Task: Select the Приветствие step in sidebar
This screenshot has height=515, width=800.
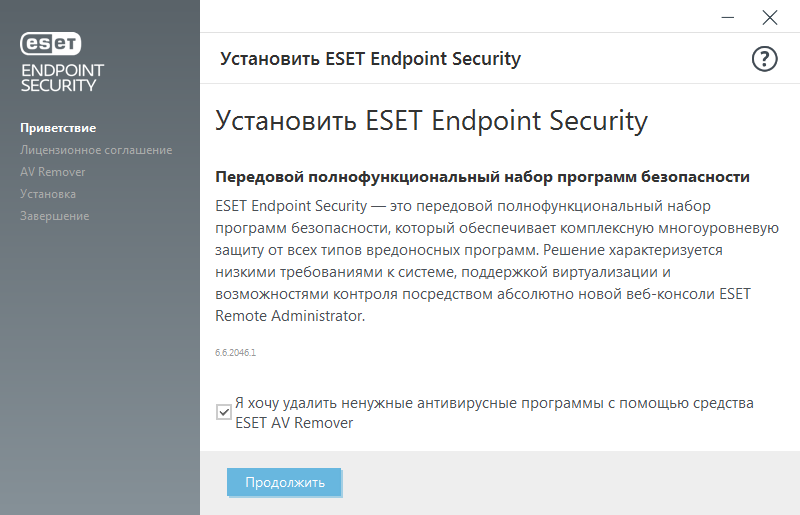Action: tap(58, 128)
